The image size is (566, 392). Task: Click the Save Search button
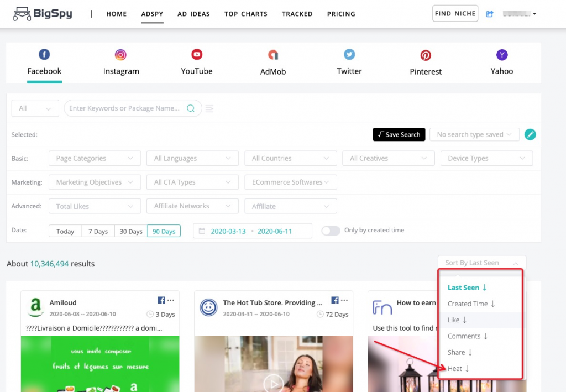(399, 135)
